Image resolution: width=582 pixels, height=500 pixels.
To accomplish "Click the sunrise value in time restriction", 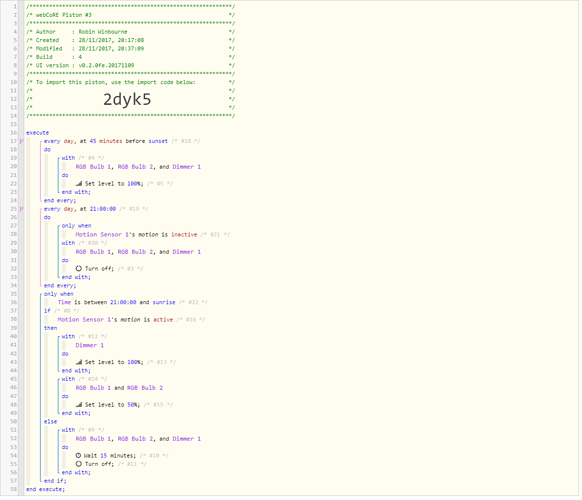I will [x=164, y=303].
